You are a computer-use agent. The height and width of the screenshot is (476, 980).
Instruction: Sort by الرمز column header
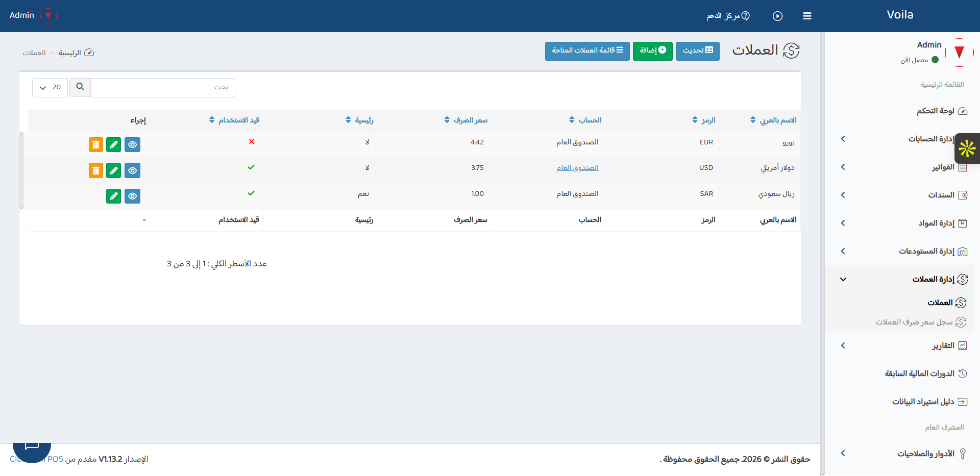point(704,120)
